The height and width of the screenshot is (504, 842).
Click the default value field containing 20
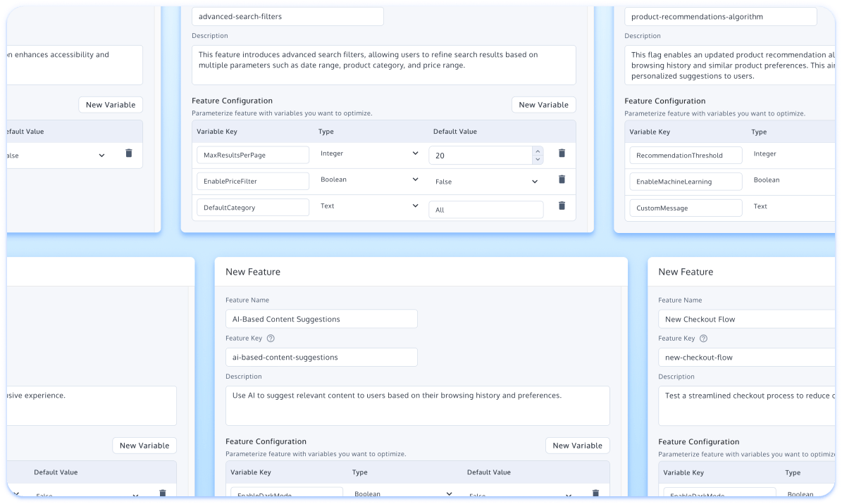pos(481,156)
